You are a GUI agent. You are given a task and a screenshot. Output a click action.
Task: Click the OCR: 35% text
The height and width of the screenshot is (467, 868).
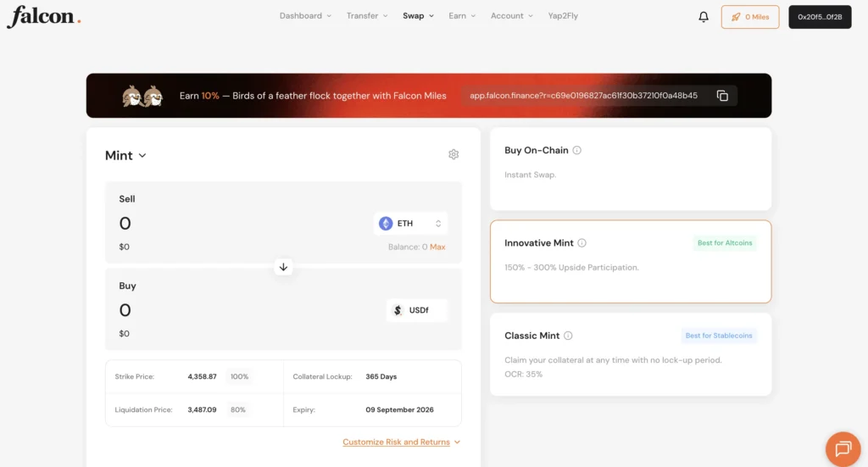523,374
